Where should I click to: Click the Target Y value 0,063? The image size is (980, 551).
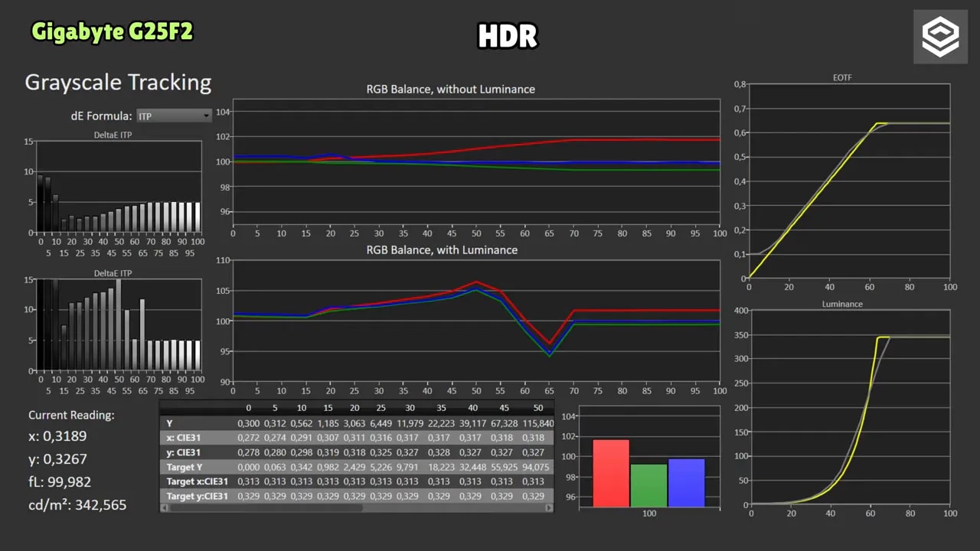click(275, 467)
